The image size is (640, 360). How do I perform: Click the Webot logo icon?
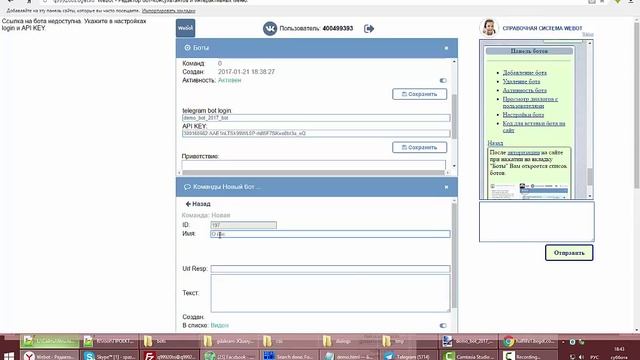185,28
